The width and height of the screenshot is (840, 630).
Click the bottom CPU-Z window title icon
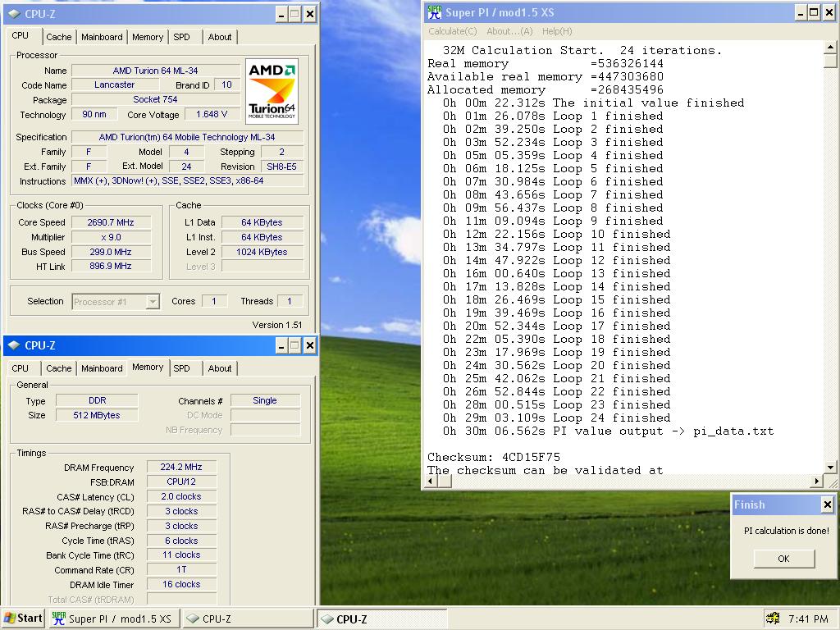click(x=14, y=345)
